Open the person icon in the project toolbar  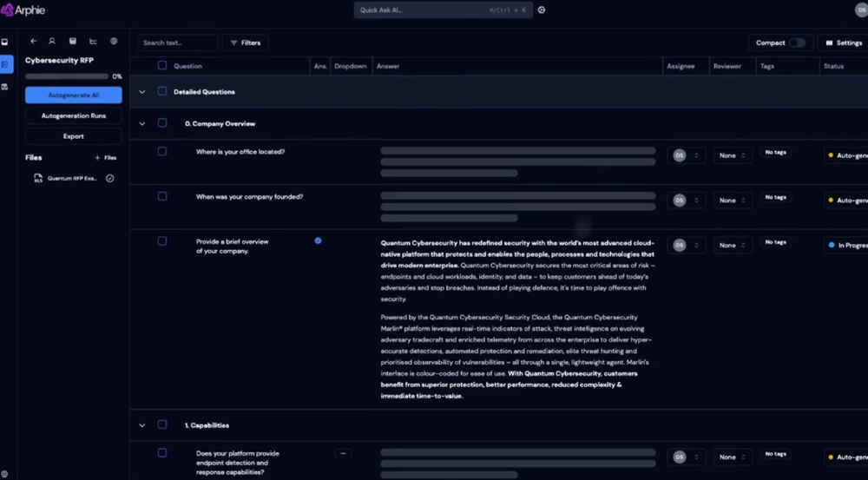point(52,41)
